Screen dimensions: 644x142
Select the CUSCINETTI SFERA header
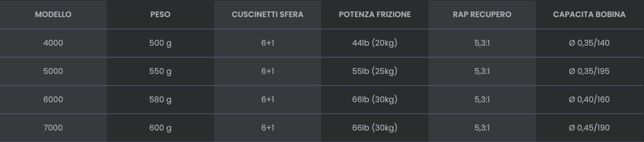267,14
